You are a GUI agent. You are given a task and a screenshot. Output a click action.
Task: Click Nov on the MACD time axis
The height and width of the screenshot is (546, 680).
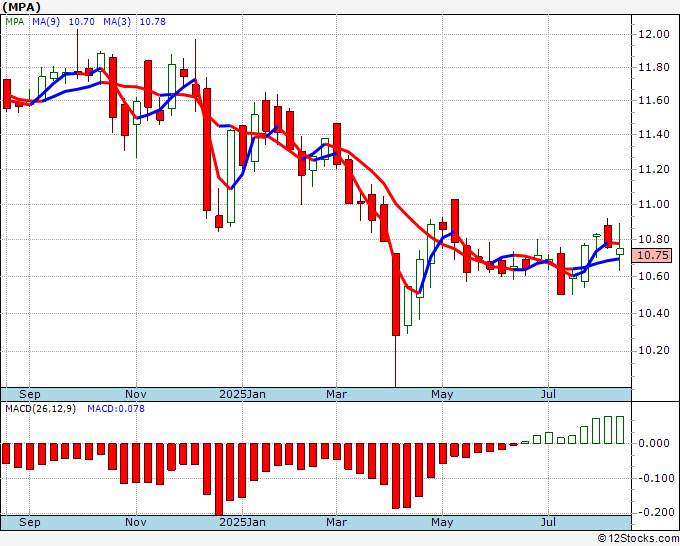(136, 522)
